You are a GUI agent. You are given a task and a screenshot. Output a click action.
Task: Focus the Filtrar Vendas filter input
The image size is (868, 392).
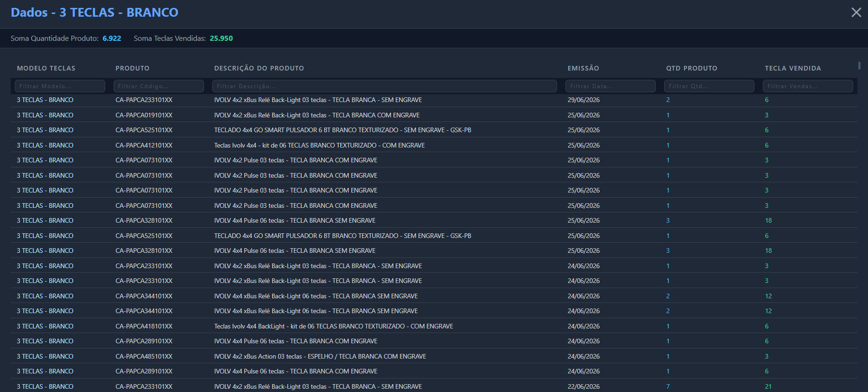click(808, 86)
